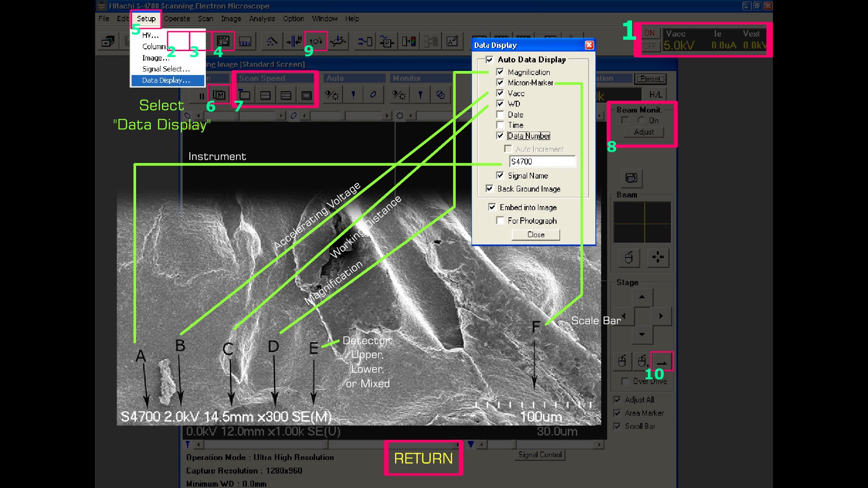
Task: Click the H/L button
Action: pos(656,94)
